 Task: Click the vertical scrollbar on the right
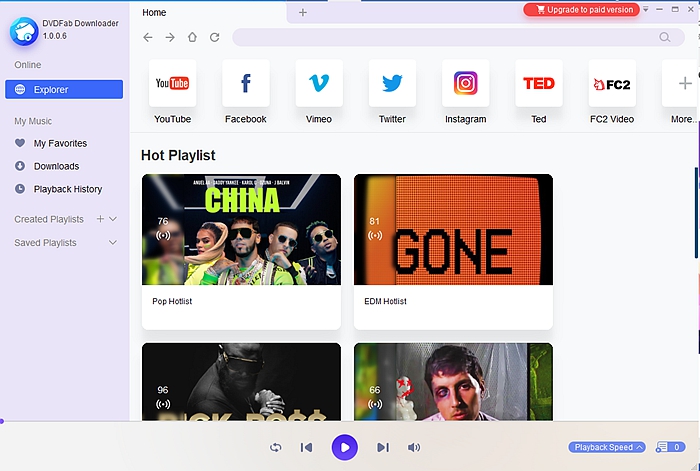coord(696,213)
